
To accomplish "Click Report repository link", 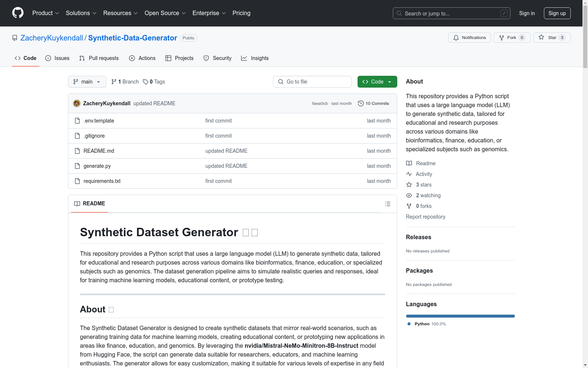I will coord(426,217).
